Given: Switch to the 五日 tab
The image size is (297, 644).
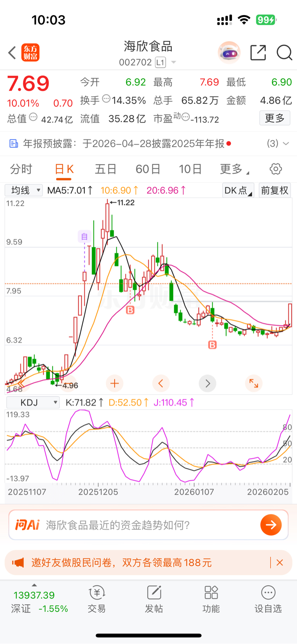Looking at the screenshot, I should (106, 169).
